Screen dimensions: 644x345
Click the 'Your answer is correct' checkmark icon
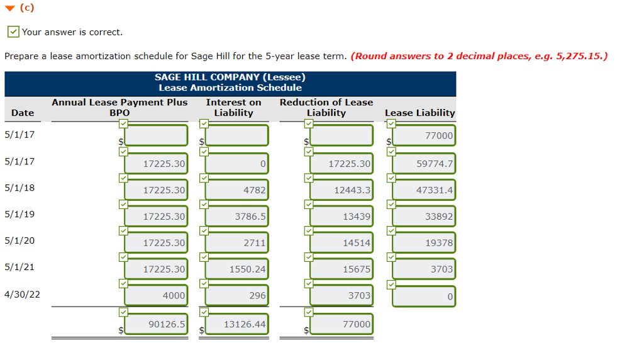[13, 31]
